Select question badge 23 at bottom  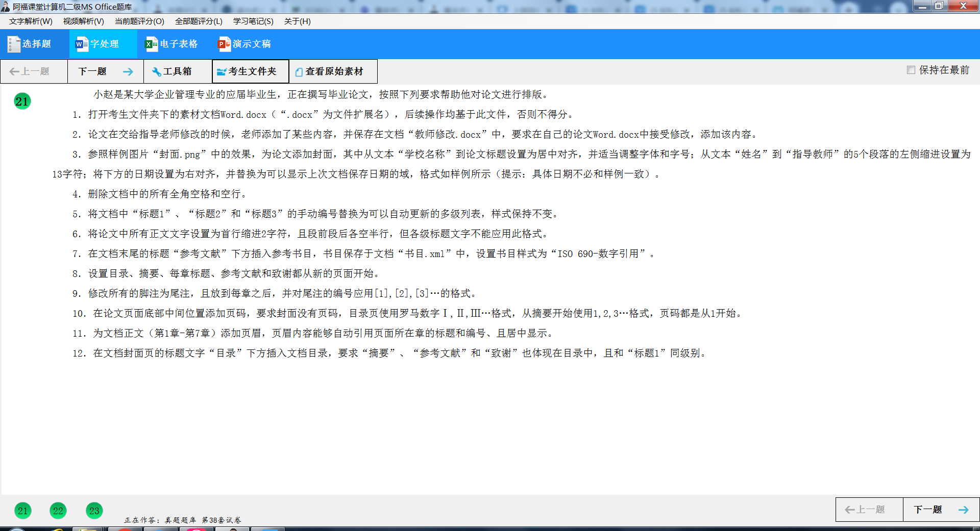[x=94, y=510]
